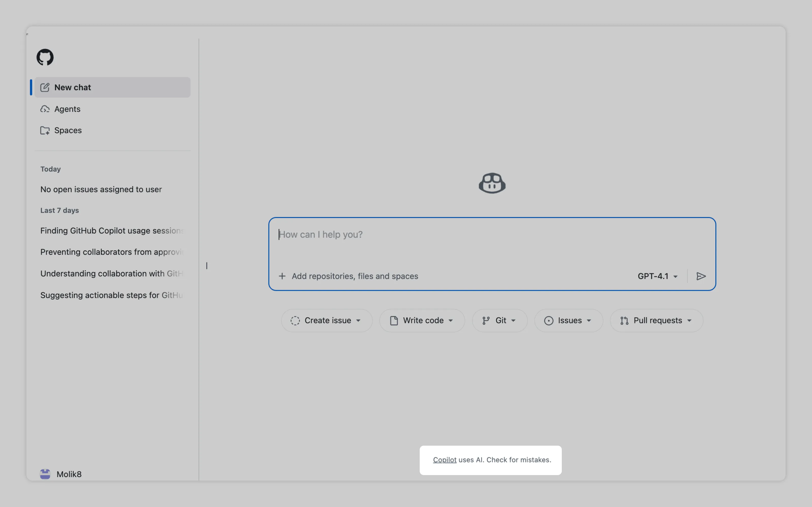
Task: Open the Issues suggestions dropdown
Action: [x=568, y=321]
